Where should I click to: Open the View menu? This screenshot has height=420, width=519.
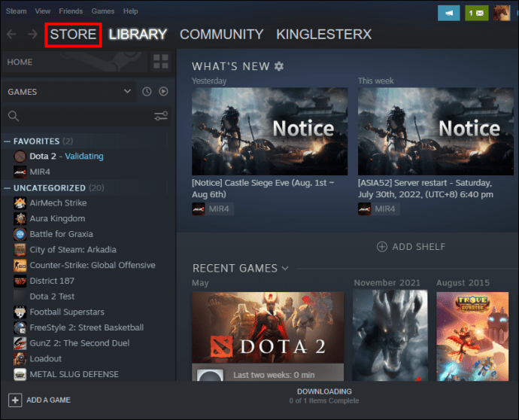43,11
